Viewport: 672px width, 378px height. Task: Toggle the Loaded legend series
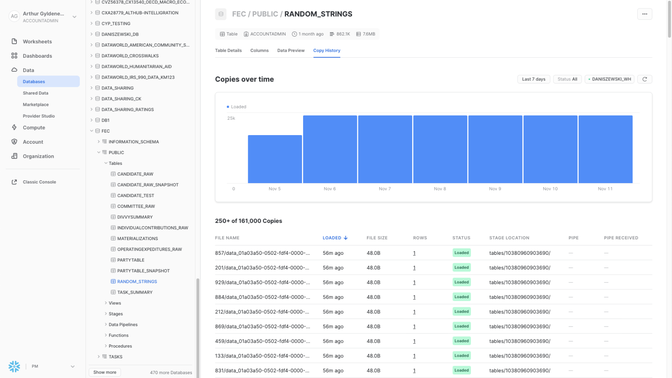(237, 107)
